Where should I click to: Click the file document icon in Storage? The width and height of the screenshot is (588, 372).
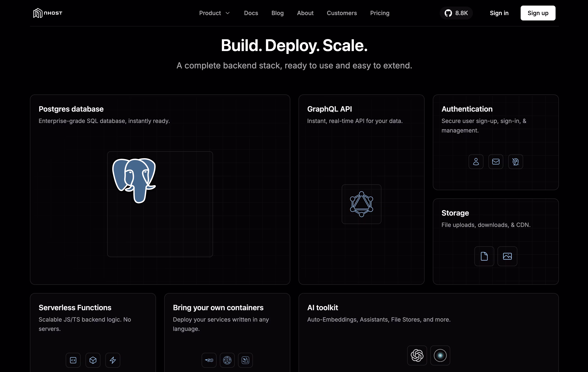pyautogui.click(x=484, y=256)
